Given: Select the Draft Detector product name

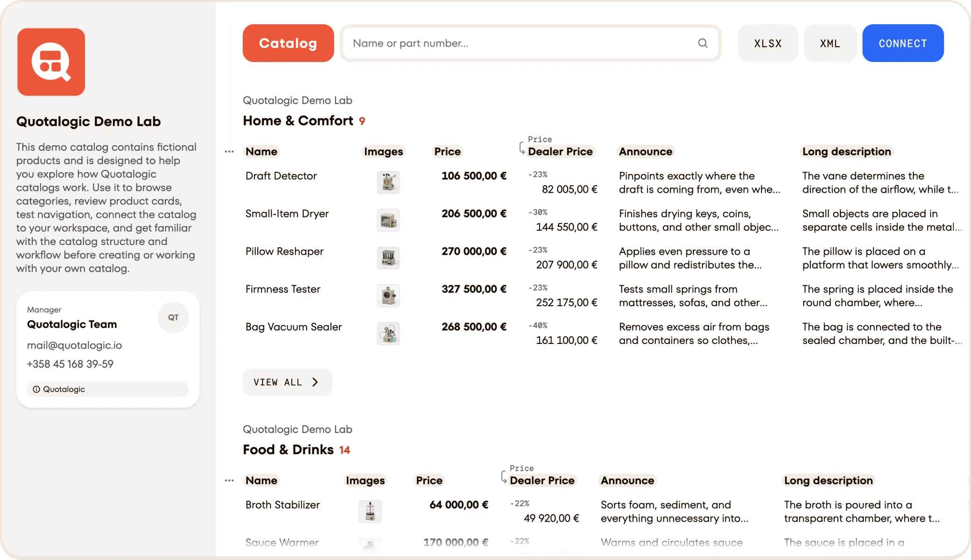Looking at the screenshot, I should (281, 176).
